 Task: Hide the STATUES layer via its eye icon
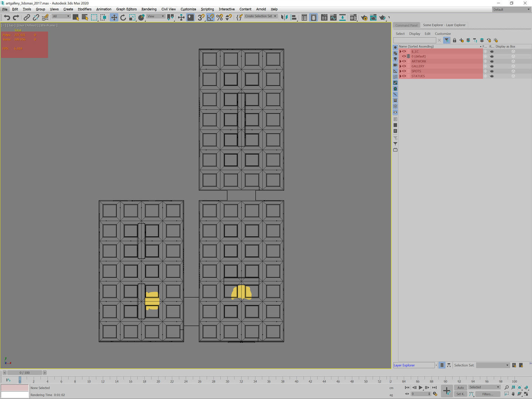404,76
